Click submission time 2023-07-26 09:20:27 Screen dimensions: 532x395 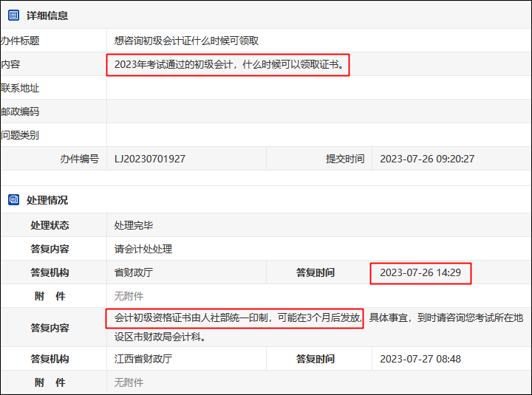tap(427, 159)
